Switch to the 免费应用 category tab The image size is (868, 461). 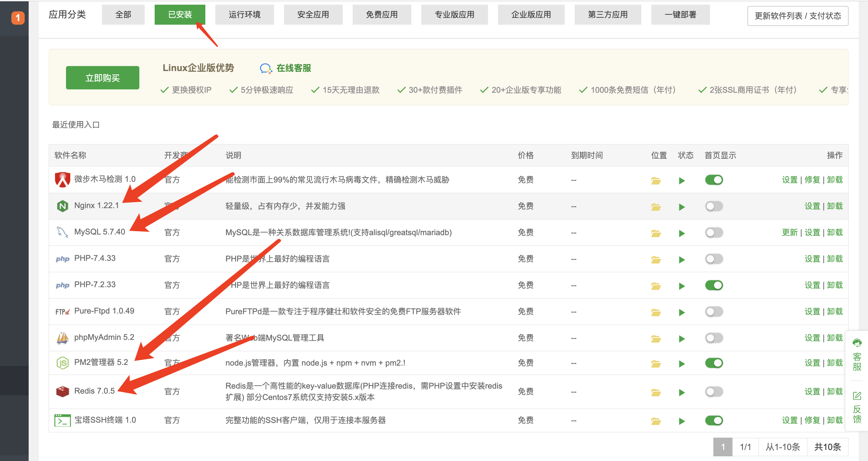(x=382, y=14)
